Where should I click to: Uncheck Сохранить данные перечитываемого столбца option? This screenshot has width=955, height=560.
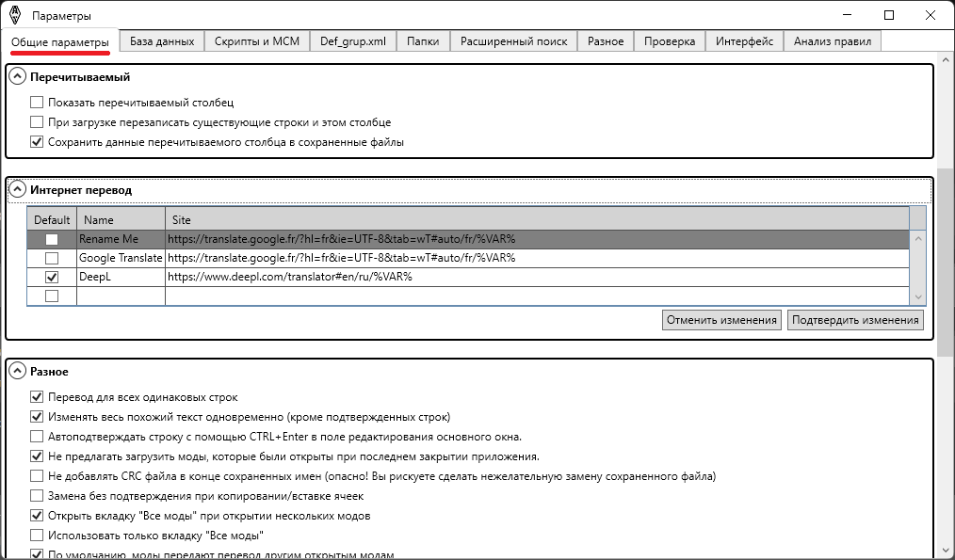(37, 142)
